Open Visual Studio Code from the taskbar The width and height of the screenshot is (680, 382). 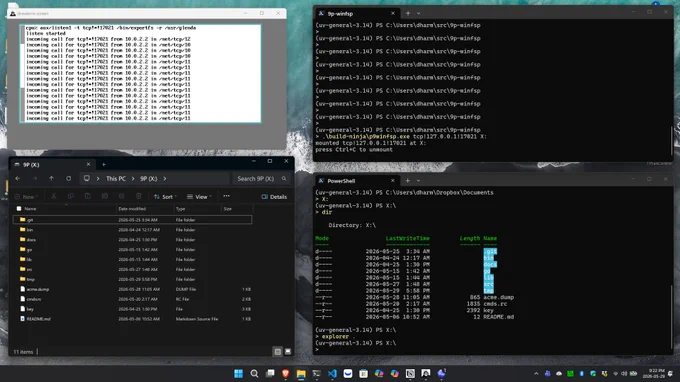pos(332,373)
